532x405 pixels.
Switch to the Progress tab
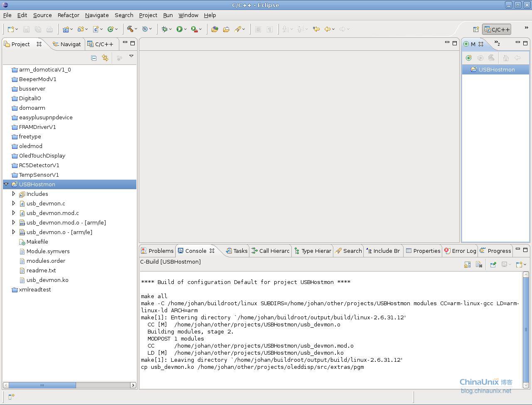click(495, 251)
